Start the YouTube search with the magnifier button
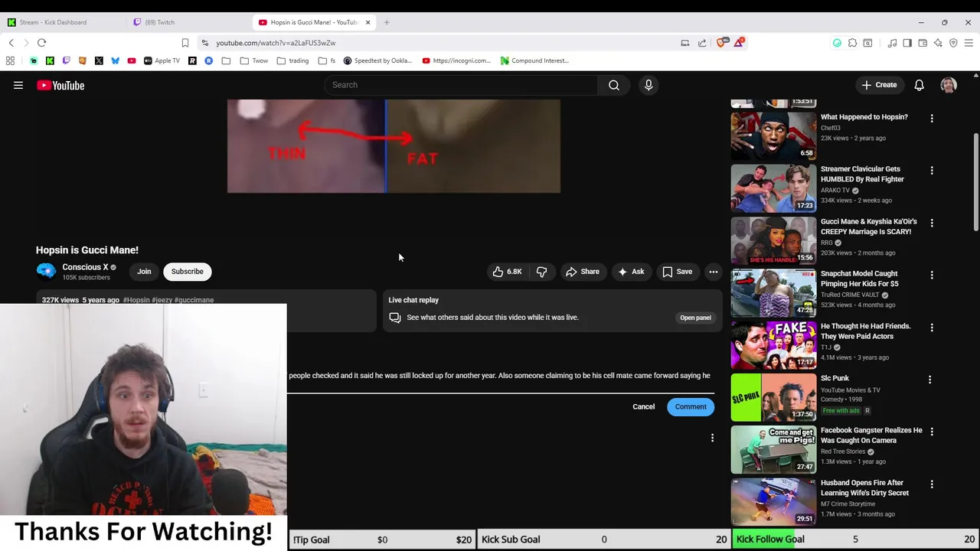Viewport: 980px width, 551px height. point(614,85)
